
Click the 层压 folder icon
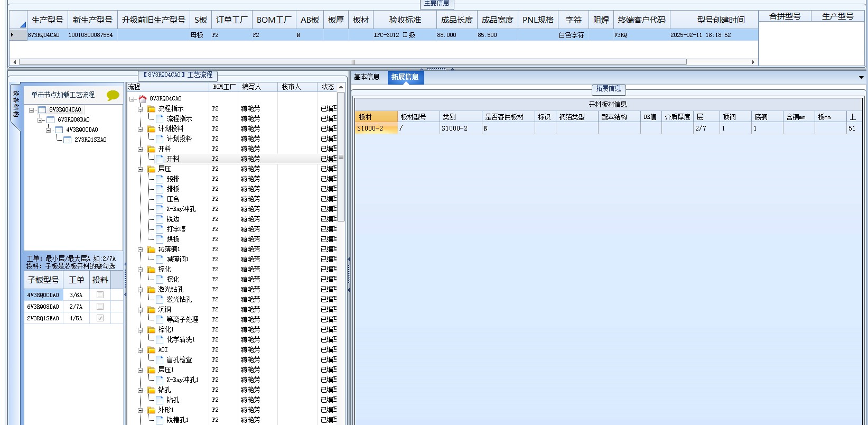pyautogui.click(x=151, y=169)
